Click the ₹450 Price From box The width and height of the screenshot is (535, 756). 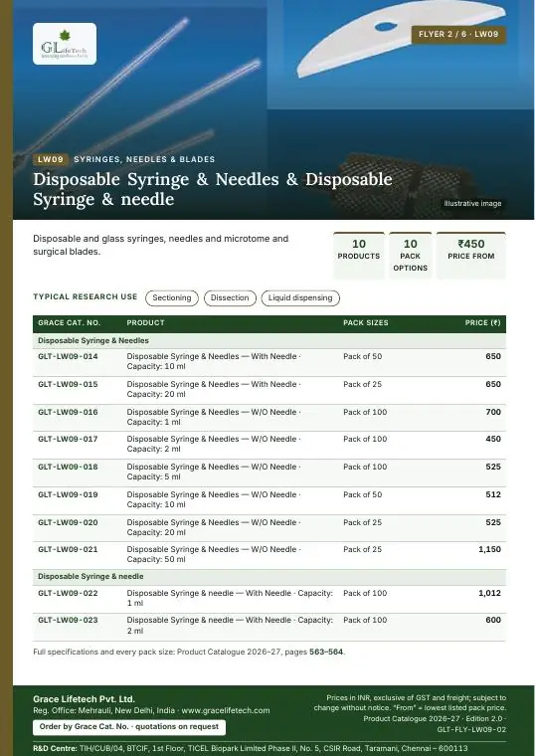[x=471, y=255]
